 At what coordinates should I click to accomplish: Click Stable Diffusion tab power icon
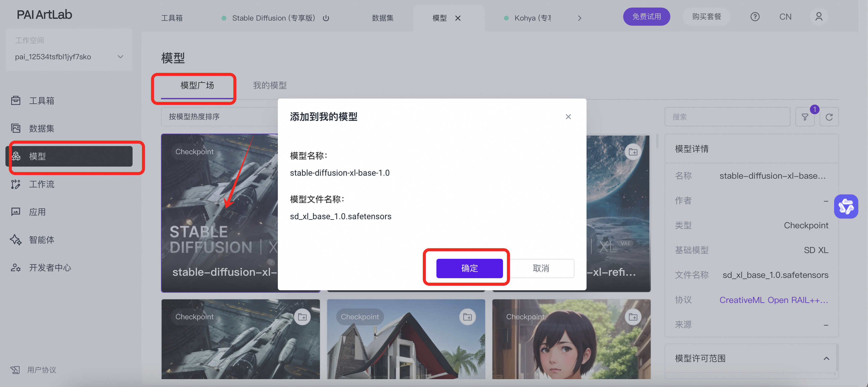coord(326,18)
